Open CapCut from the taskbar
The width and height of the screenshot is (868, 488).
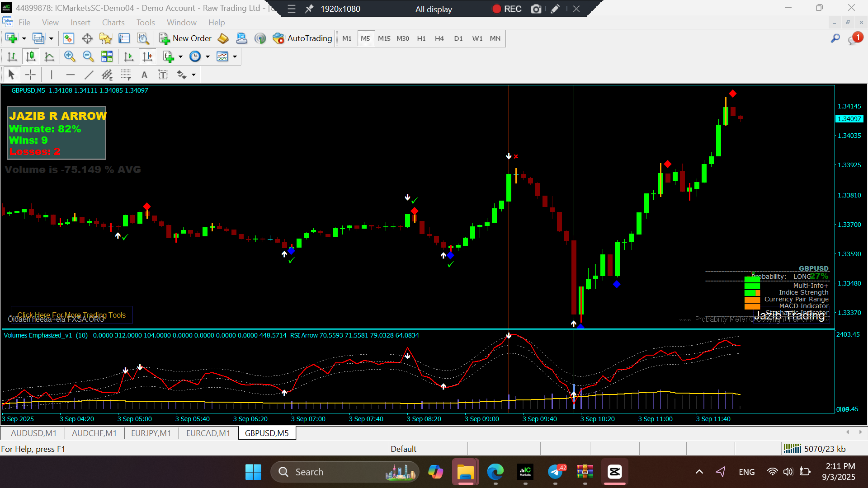pyautogui.click(x=615, y=472)
